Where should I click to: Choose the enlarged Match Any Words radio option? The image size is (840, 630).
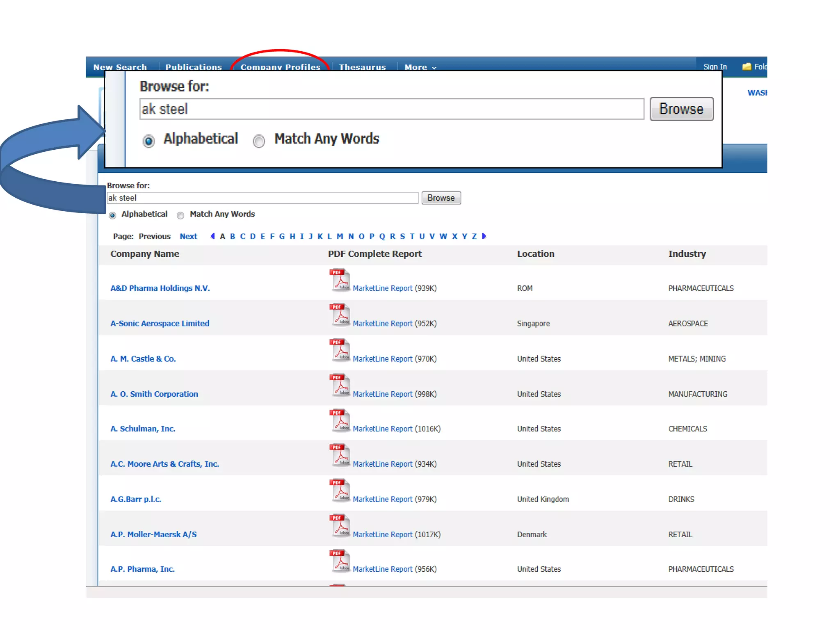(259, 141)
